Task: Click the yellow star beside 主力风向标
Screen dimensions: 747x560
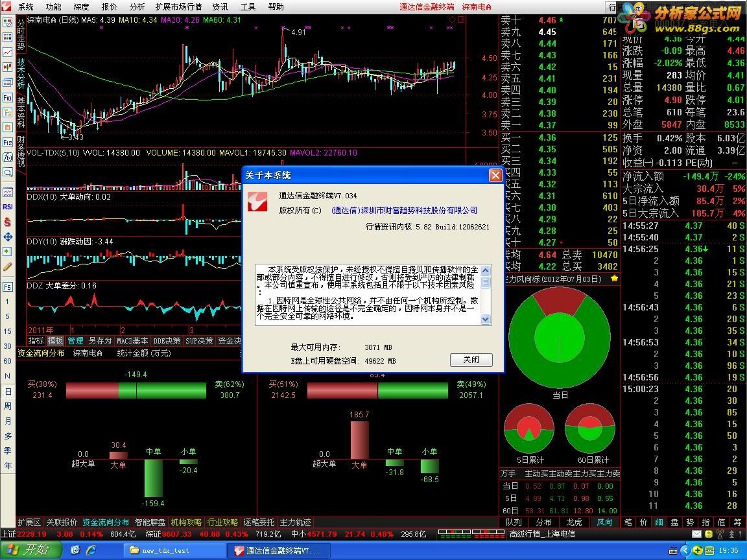Action: (x=614, y=279)
